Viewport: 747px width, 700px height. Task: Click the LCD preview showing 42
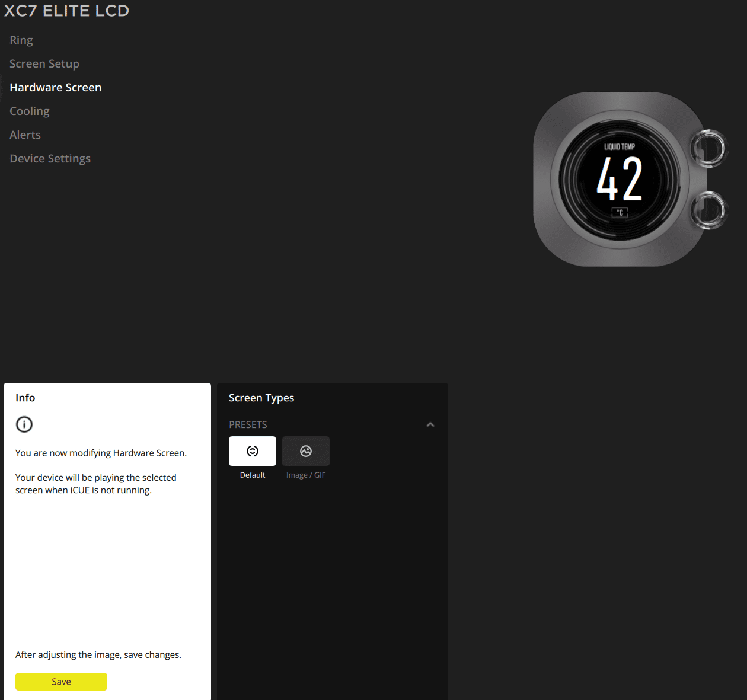(x=620, y=179)
